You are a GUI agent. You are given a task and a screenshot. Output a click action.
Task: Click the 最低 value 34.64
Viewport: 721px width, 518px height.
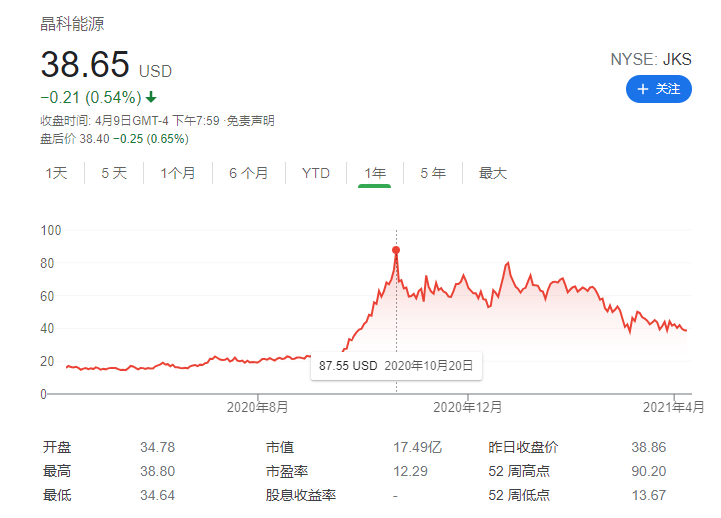coord(157,495)
